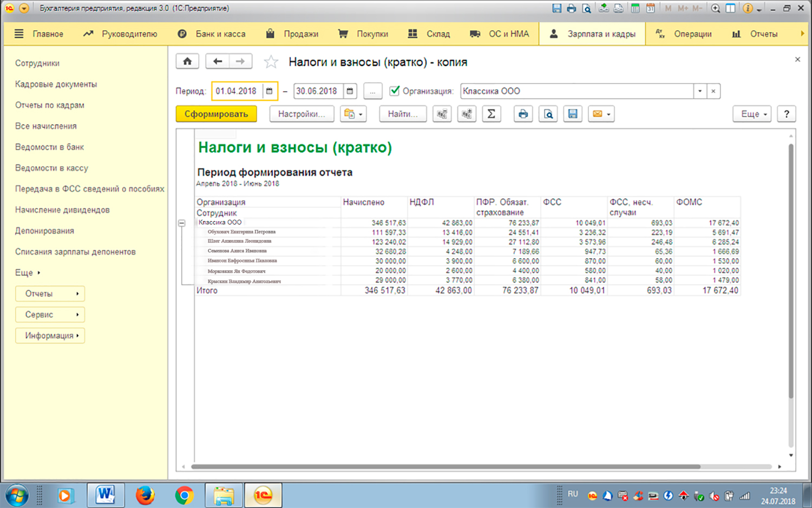Open the Кадровые документы link
Viewport: 812px width, 508px height.
click(56, 84)
